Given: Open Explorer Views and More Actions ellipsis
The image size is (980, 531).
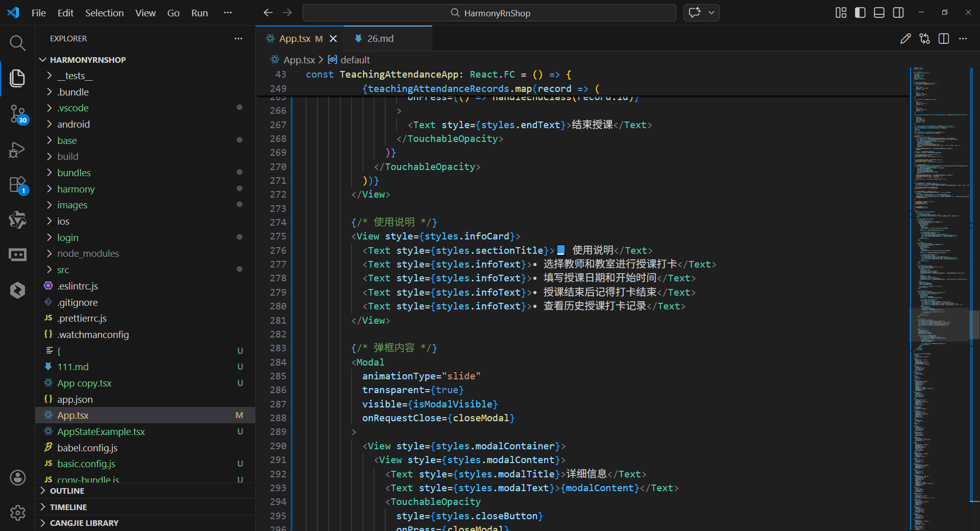Looking at the screenshot, I should (x=238, y=39).
